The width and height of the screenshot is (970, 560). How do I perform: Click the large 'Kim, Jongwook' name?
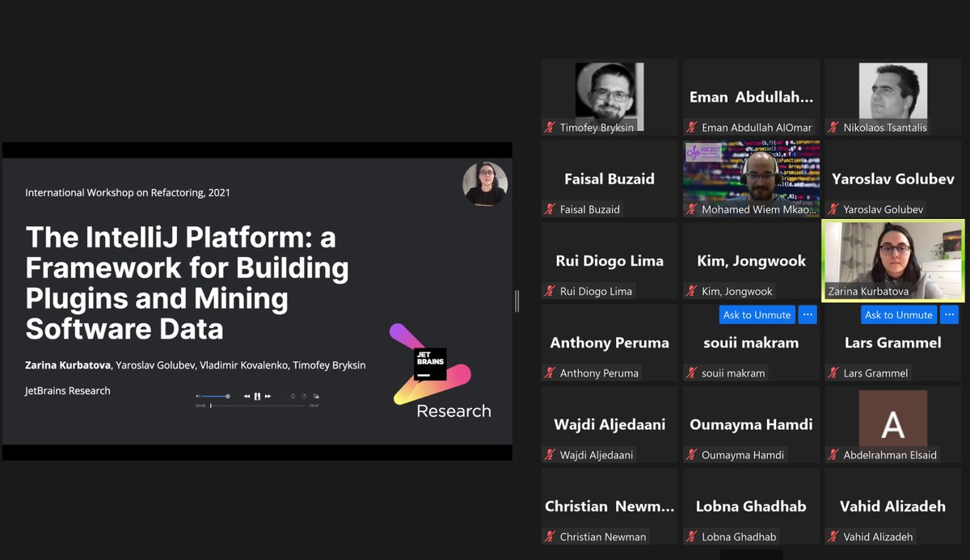pyautogui.click(x=752, y=260)
